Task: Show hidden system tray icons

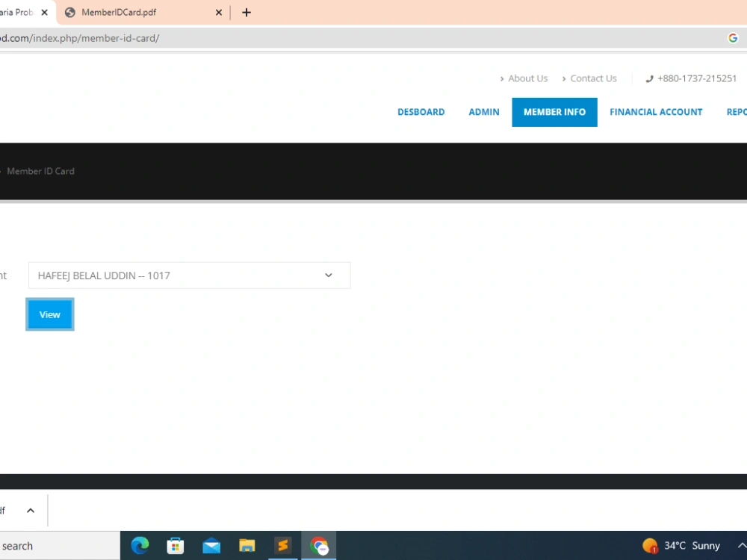Action: [741, 546]
